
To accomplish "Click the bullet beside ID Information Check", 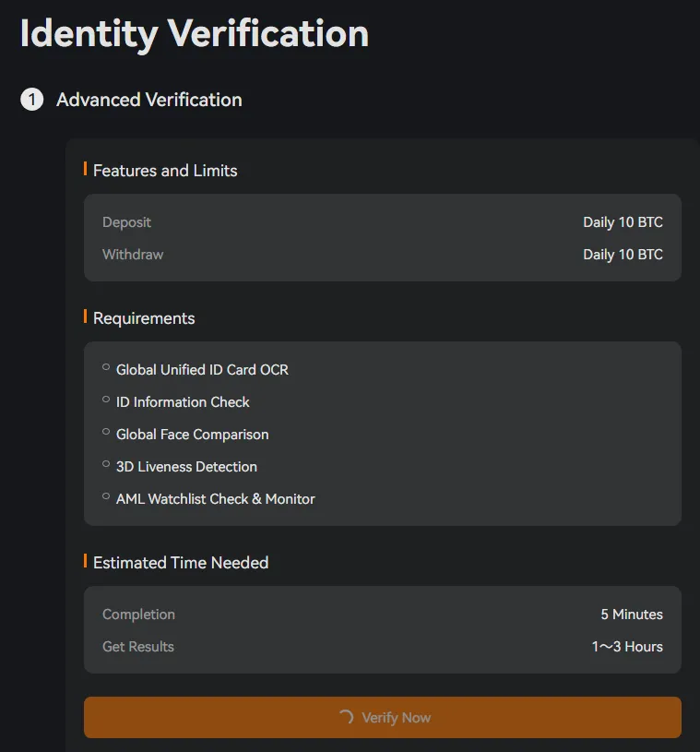I will tap(106, 400).
